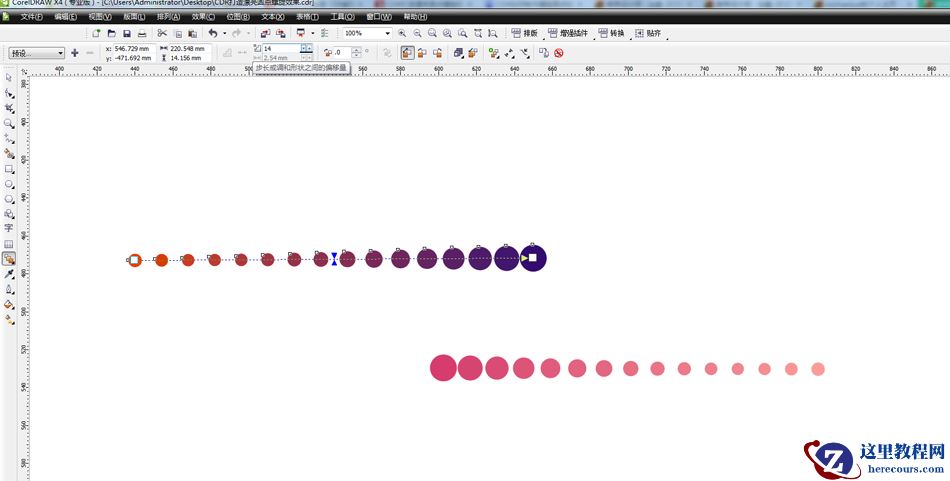Click the blend steps field showing 14

(282, 48)
